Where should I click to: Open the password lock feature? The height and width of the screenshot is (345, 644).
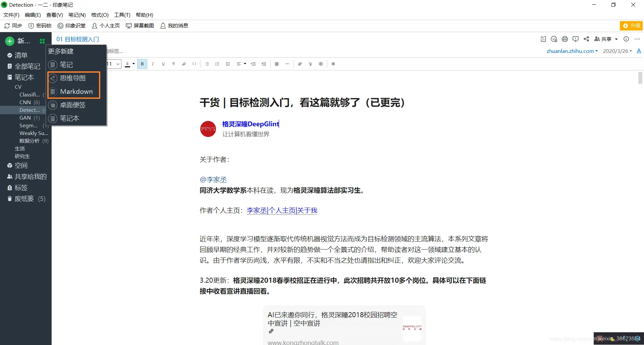click(40, 25)
